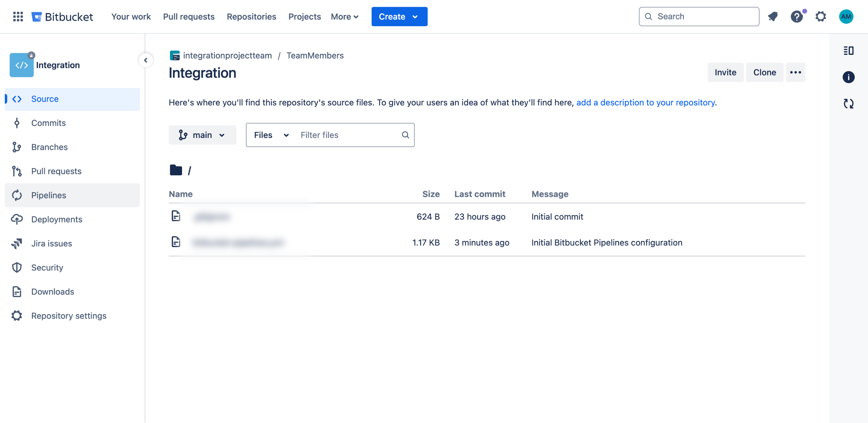Collapse the left sidebar with chevron
This screenshot has width=868, height=423.
tap(146, 60)
